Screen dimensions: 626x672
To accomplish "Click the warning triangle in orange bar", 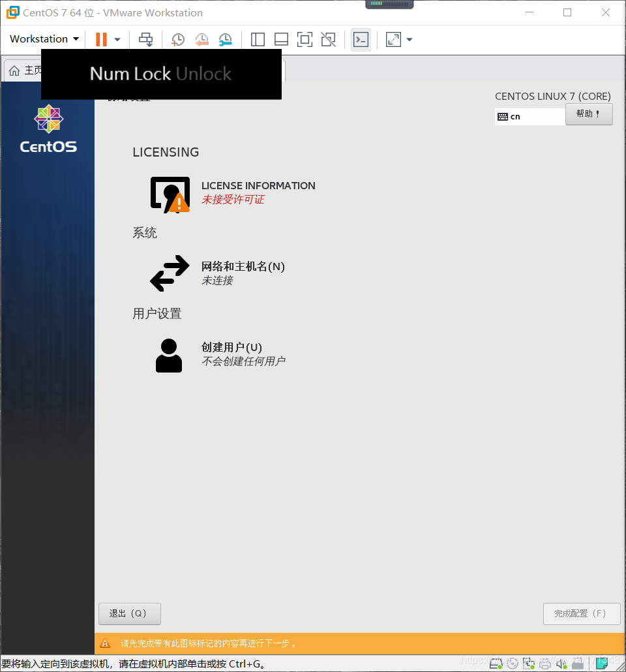I will 105,643.
